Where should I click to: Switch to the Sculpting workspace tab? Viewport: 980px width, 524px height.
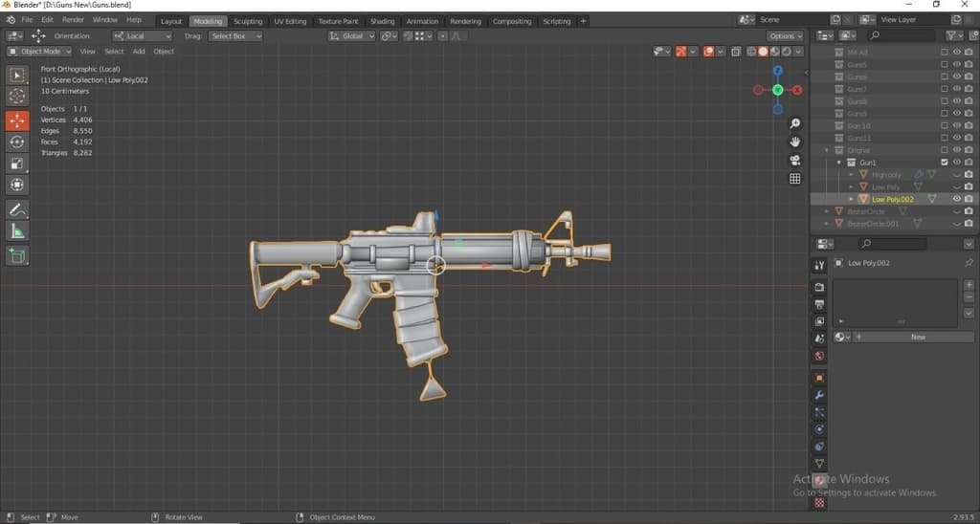click(x=247, y=21)
